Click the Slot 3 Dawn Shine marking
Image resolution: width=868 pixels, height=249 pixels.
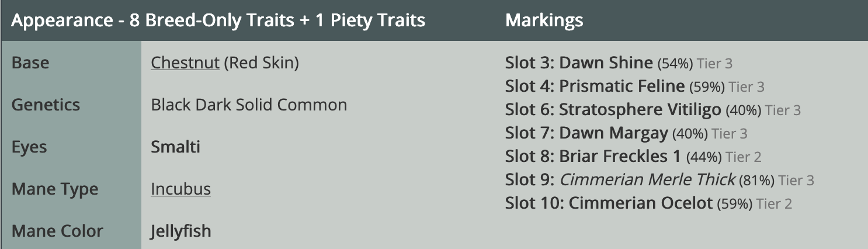click(606, 63)
